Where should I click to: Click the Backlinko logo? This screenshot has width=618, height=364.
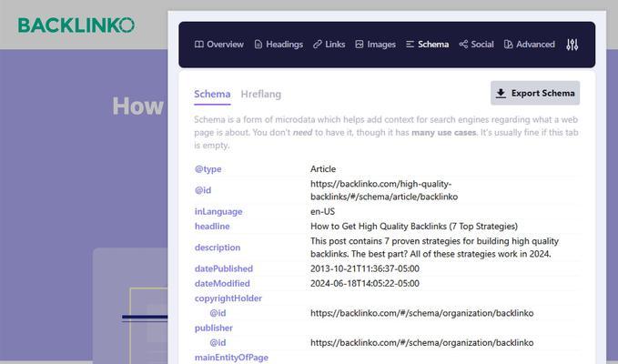click(x=76, y=25)
